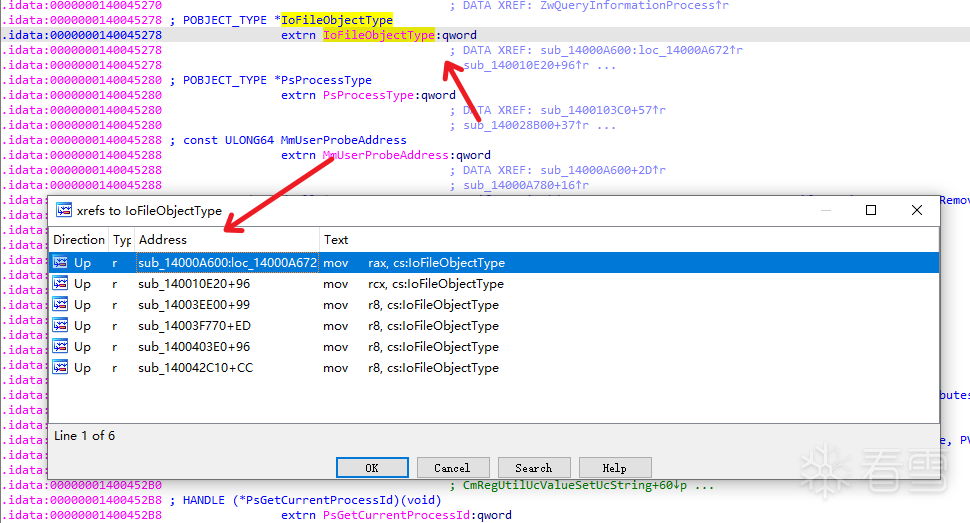Sort xrefs by the Direction column header

[x=79, y=240]
